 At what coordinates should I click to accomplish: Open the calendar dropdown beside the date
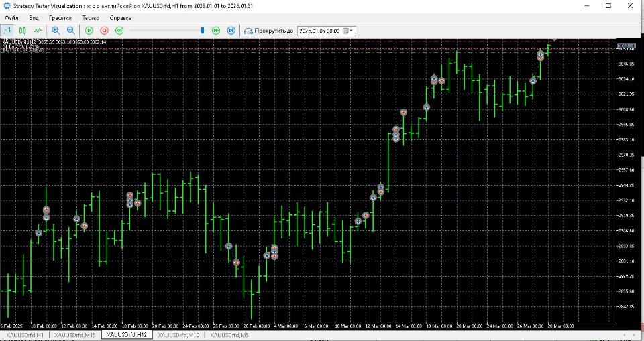pos(348,31)
